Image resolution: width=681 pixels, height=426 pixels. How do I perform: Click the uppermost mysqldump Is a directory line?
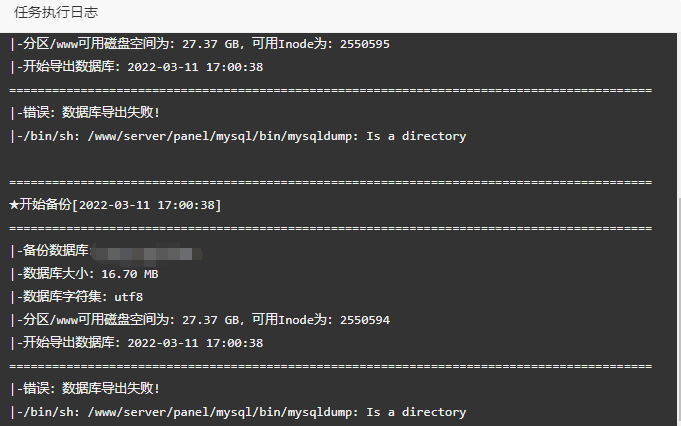tap(238, 136)
